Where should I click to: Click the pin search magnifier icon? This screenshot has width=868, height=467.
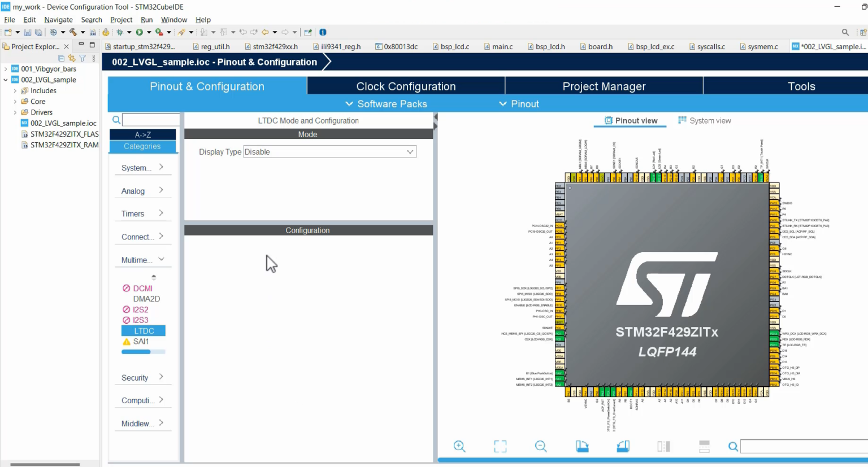tap(733, 447)
